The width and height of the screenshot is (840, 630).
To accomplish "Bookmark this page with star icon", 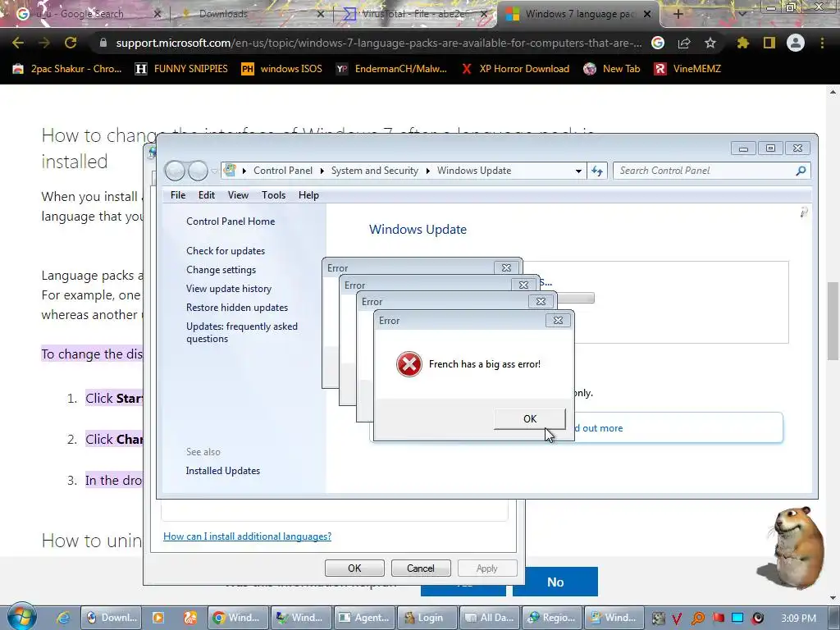I will point(710,43).
